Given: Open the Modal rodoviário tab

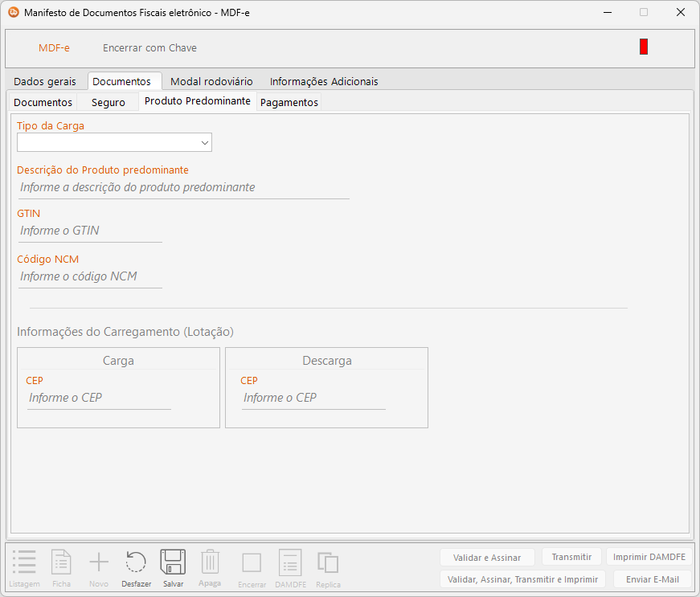Looking at the screenshot, I should coord(211,81).
